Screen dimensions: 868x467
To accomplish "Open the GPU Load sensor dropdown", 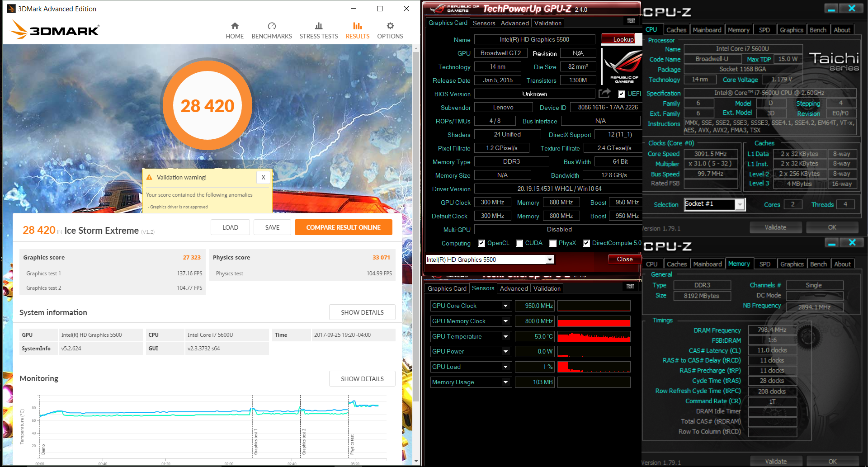I will (506, 367).
